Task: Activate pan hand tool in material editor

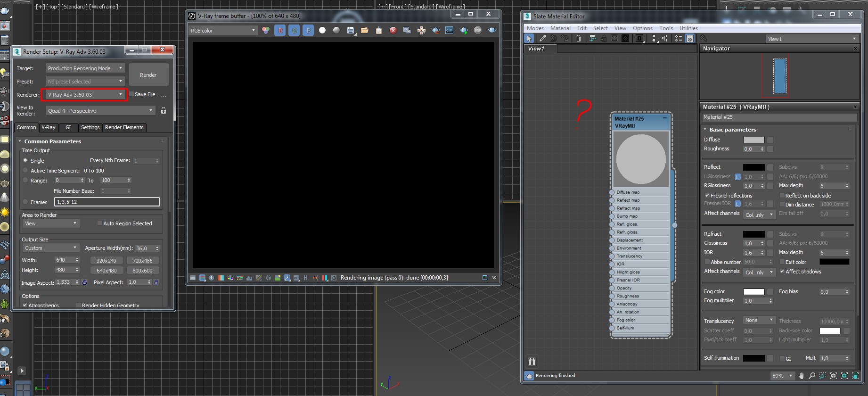Action: tap(801, 376)
